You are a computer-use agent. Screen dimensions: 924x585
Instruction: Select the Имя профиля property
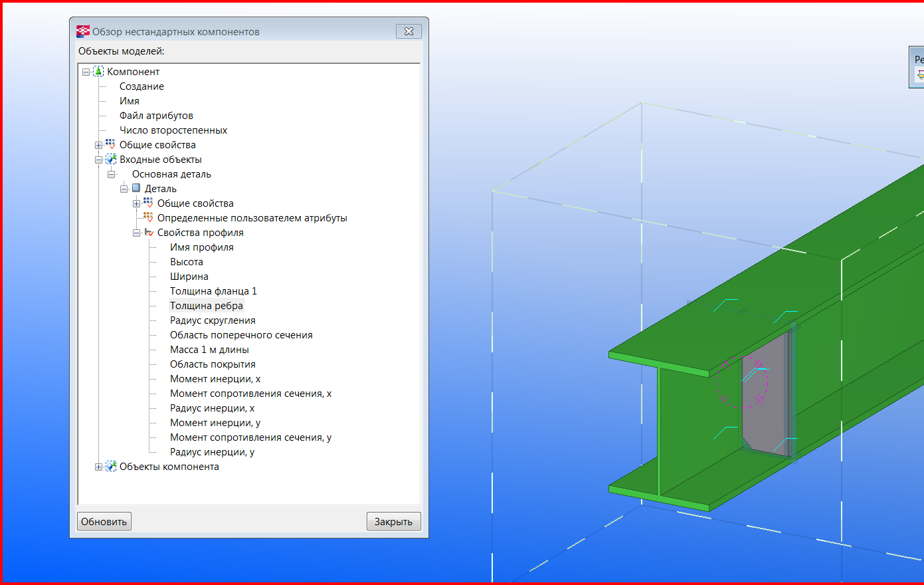coord(201,247)
